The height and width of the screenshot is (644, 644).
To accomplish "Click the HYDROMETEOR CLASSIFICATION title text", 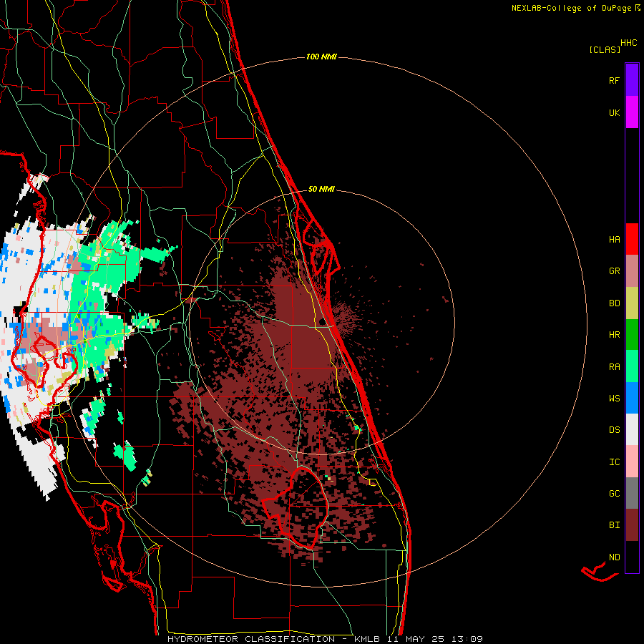I will click(x=251, y=639).
